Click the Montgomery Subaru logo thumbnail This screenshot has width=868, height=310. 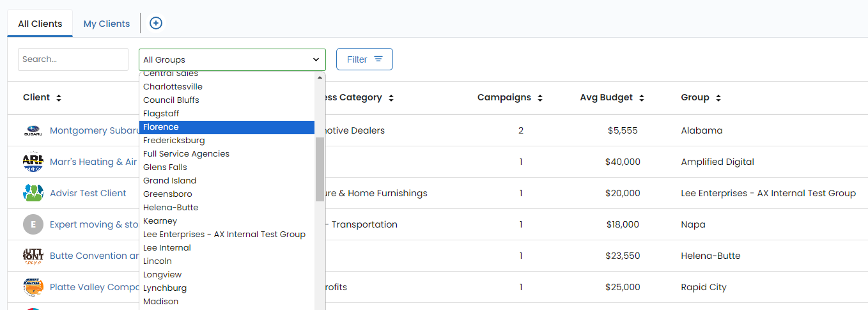pyautogui.click(x=33, y=131)
